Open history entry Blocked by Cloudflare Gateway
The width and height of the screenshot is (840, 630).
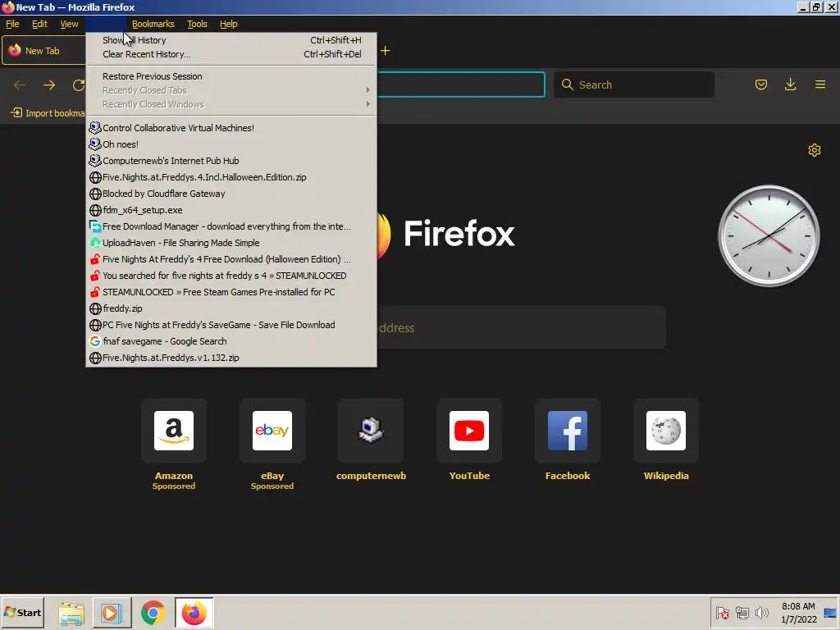tap(231, 194)
